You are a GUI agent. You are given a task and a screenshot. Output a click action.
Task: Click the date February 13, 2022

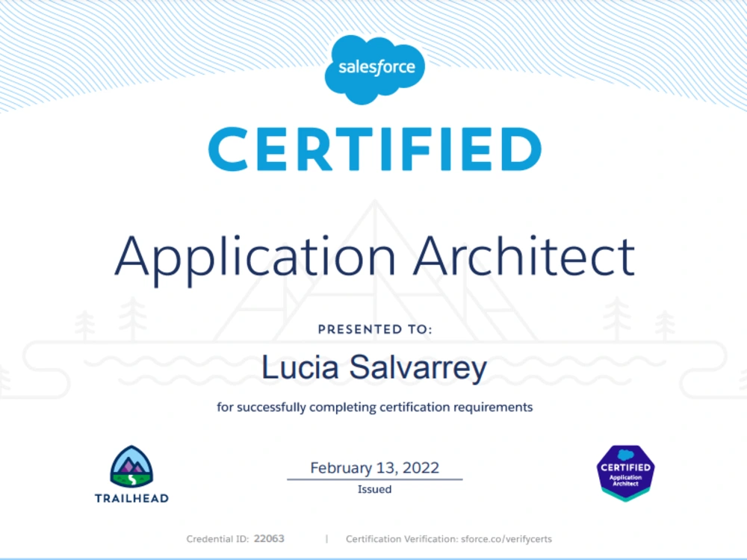(x=374, y=467)
